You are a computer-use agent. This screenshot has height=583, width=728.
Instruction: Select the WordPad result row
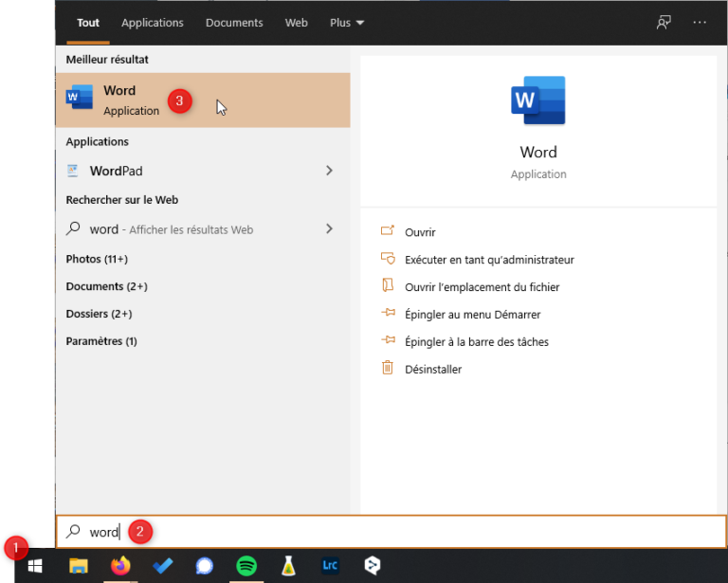point(203,171)
